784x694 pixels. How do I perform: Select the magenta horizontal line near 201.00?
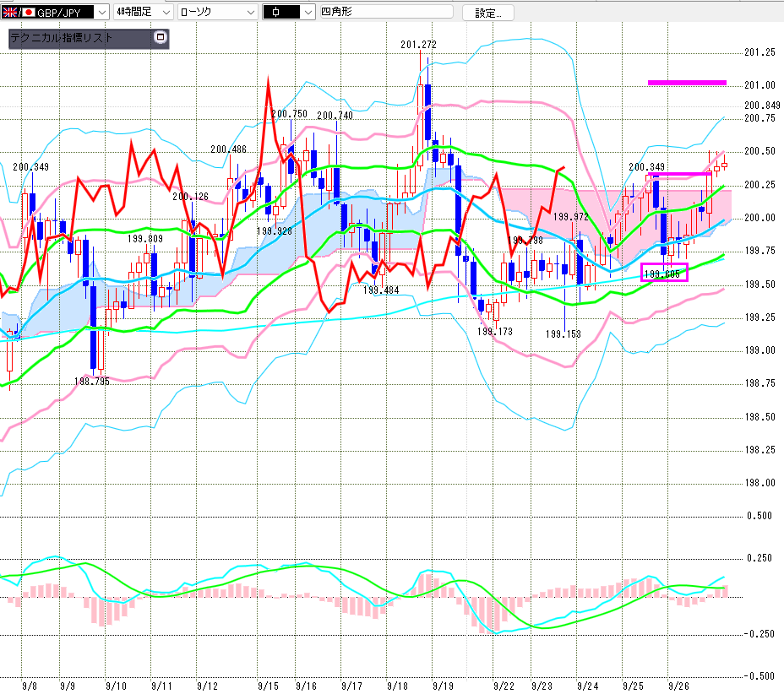coord(686,83)
